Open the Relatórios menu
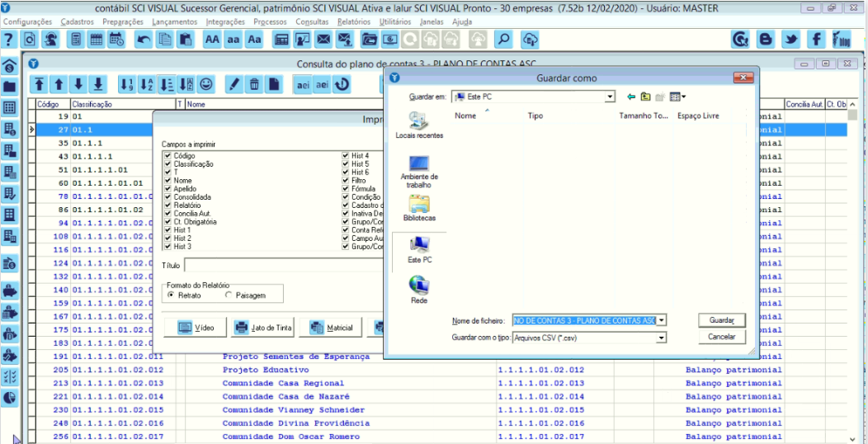The width and height of the screenshot is (868, 444). tap(354, 21)
